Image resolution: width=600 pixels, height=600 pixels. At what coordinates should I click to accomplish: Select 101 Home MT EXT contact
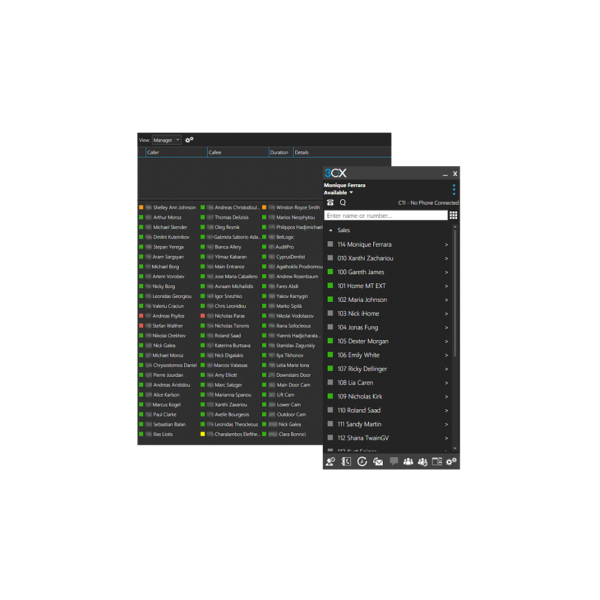coord(388,286)
